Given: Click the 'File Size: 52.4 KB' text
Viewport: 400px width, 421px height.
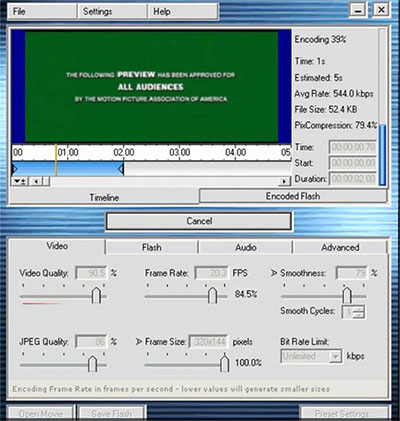Looking at the screenshot, I should (326, 109).
